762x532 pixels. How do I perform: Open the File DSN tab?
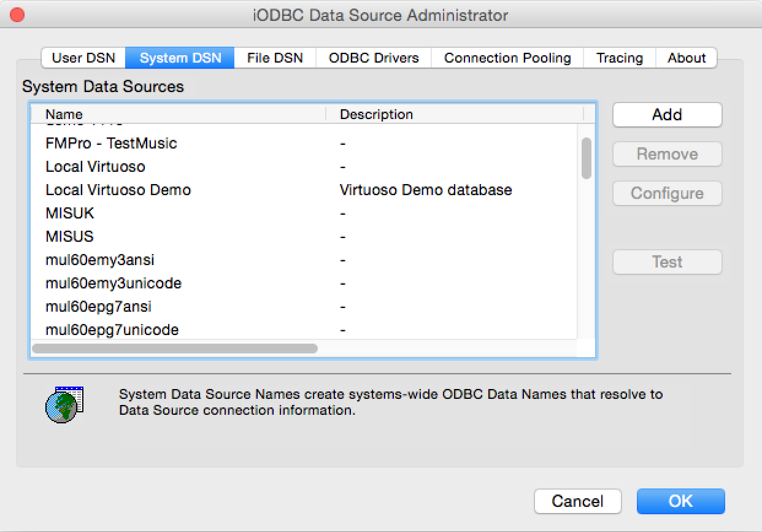click(275, 58)
